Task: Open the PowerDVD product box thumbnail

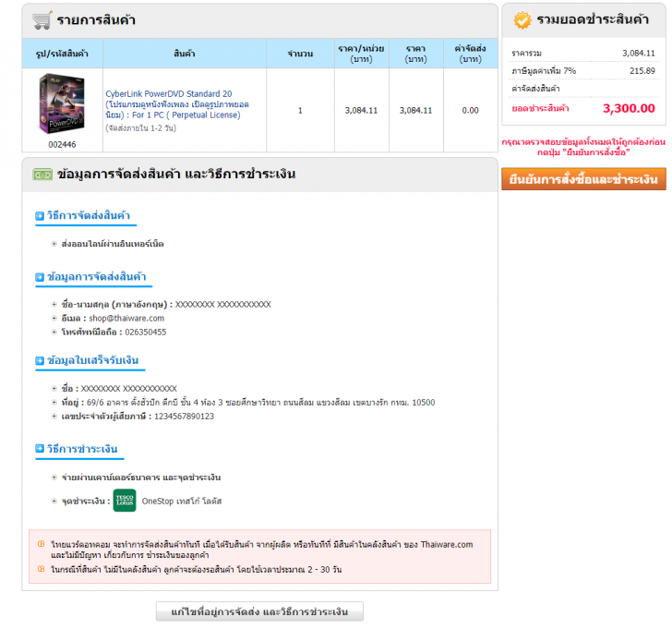Action: 62,103
